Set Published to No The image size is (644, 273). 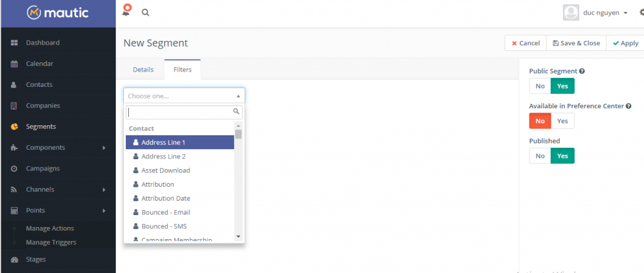(540, 155)
